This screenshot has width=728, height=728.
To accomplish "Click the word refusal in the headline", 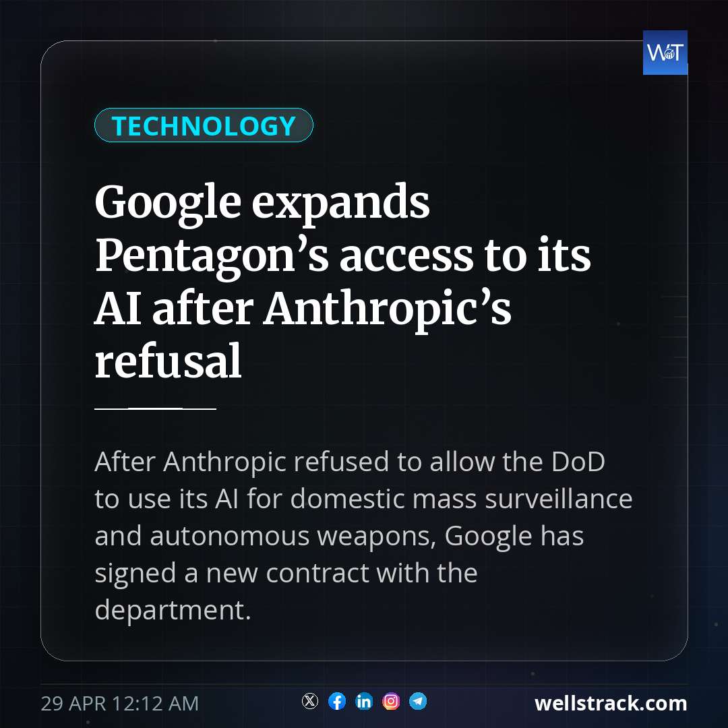I will pos(168,361).
